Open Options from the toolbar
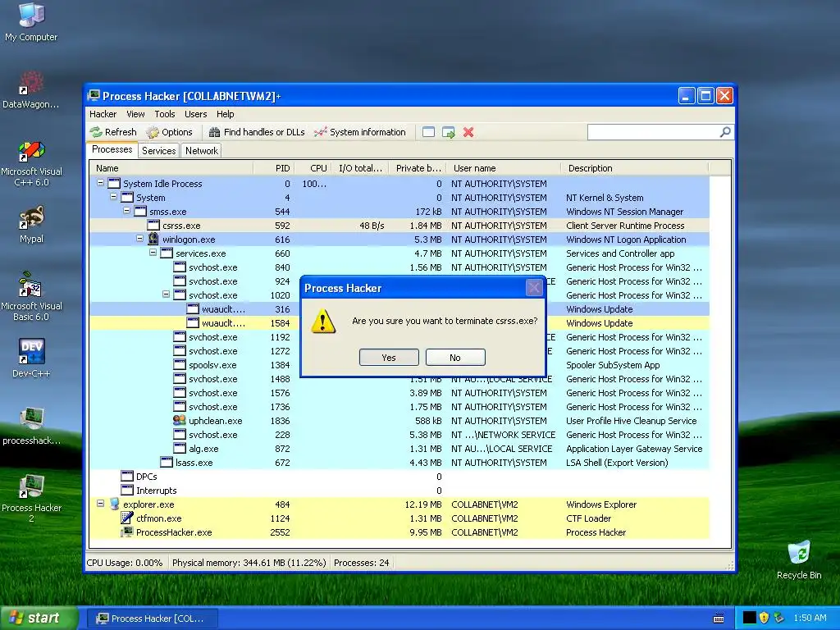This screenshot has height=630, width=840. point(169,132)
